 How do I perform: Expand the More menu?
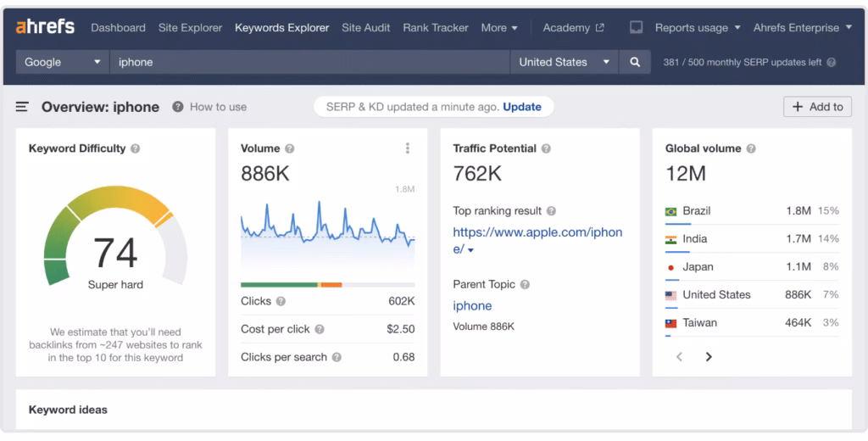point(499,27)
